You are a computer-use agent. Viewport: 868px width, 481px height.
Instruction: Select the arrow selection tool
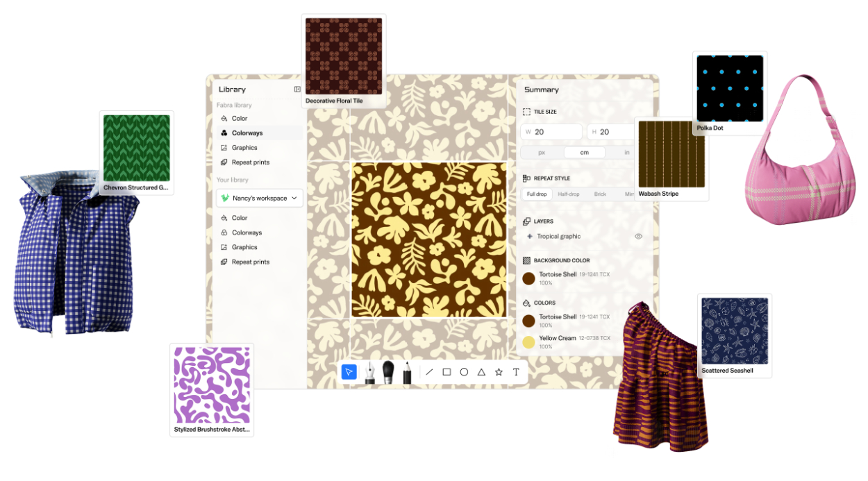pyautogui.click(x=349, y=372)
